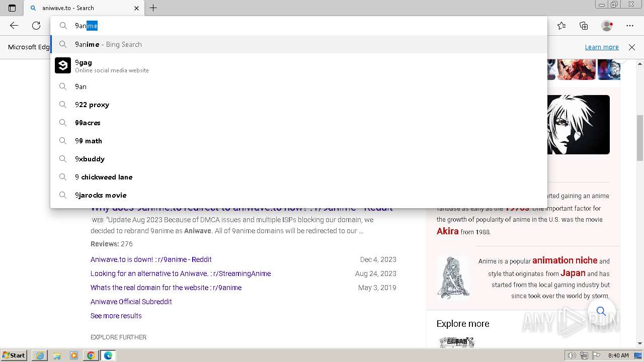644x362 pixels.
Task: Select the aniwave.to - Search tab
Action: [85, 8]
